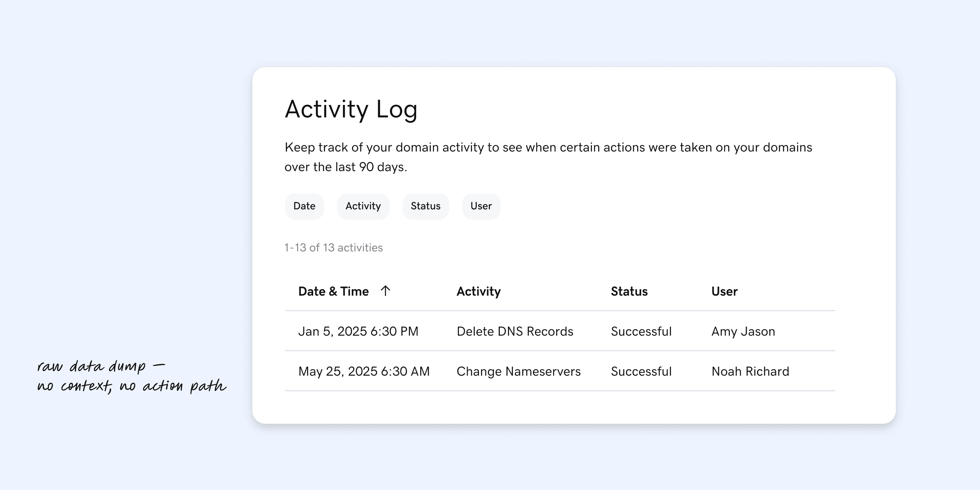Click the Status column header
The width and height of the screenshot is (980, 490).
[629, 292]
